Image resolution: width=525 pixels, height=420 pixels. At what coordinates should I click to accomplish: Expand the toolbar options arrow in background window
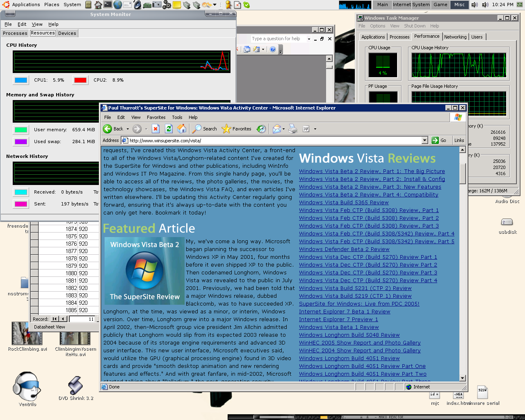281,50
